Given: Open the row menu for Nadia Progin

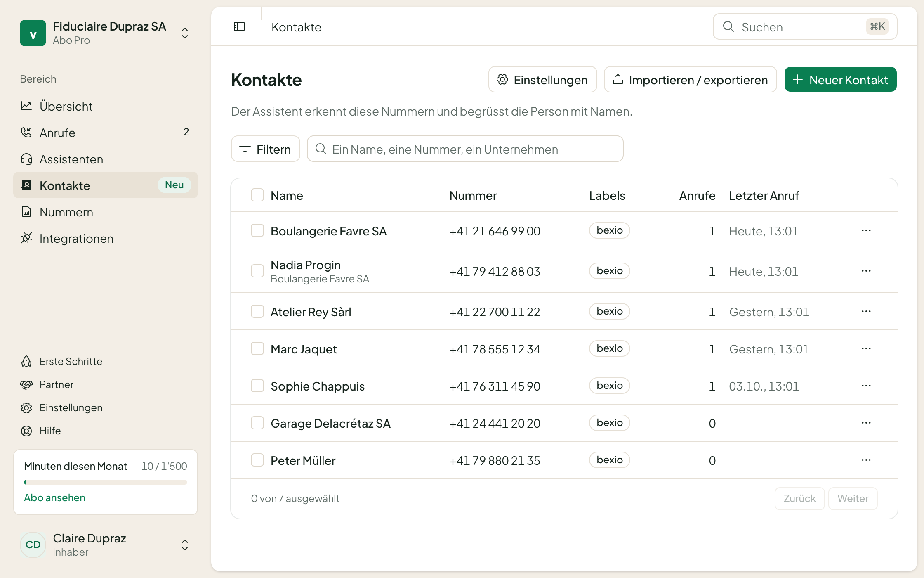Looking at the screenshot, I should point(866,271).
